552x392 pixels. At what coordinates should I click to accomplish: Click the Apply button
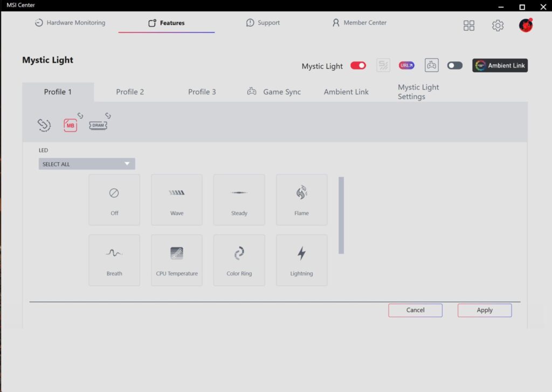click(x=485, y=310)
